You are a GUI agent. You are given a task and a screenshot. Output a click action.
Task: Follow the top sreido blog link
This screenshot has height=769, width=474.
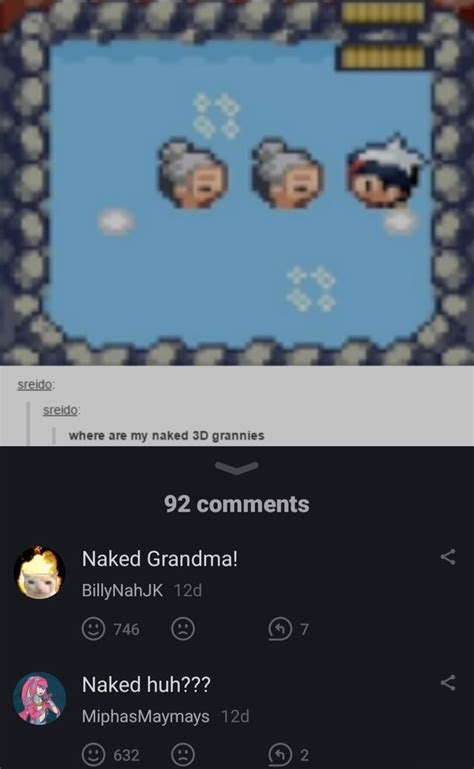click(x=34, y=384)
